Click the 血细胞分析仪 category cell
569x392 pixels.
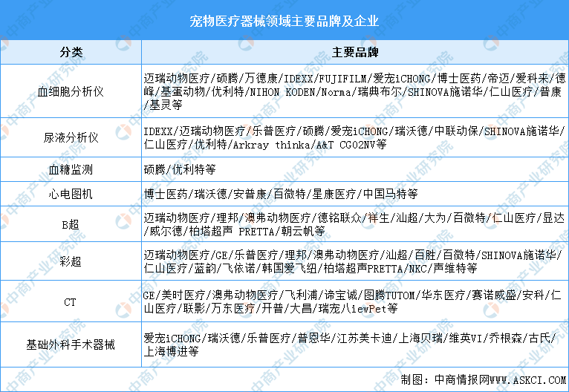[71, 91]
